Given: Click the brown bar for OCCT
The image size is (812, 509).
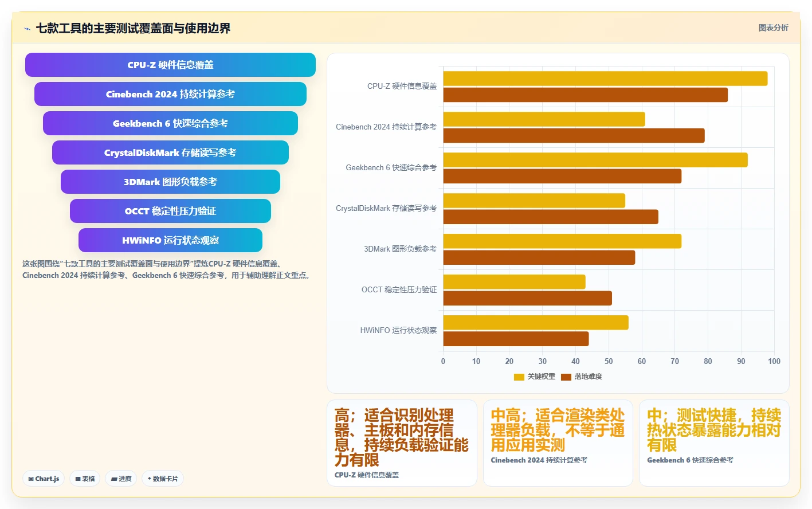Looking at the screenshot, I should pos(528,299).
